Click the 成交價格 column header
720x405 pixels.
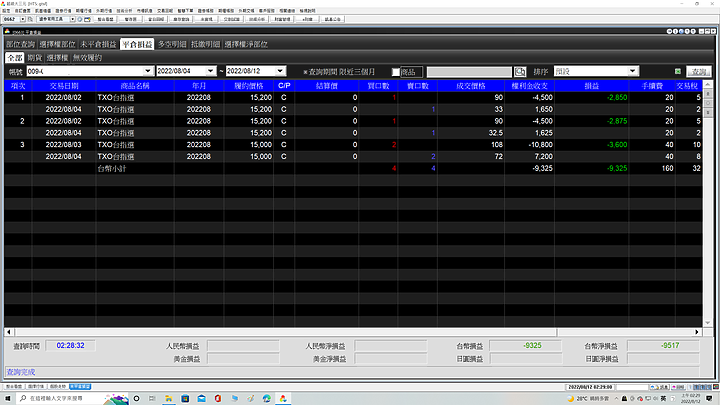tap(471, 86)
